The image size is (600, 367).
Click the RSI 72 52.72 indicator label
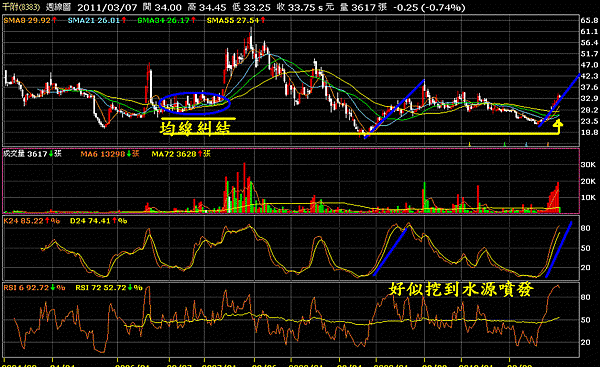101,287
